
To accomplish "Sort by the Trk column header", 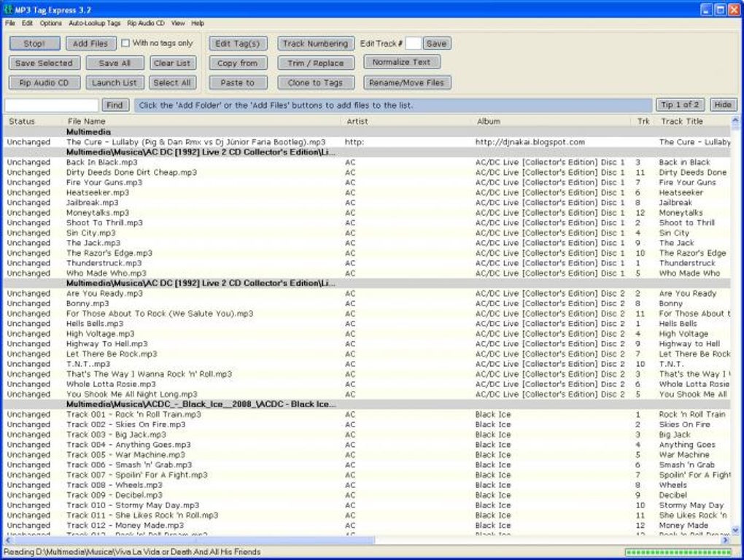I will tap(644, 121).
